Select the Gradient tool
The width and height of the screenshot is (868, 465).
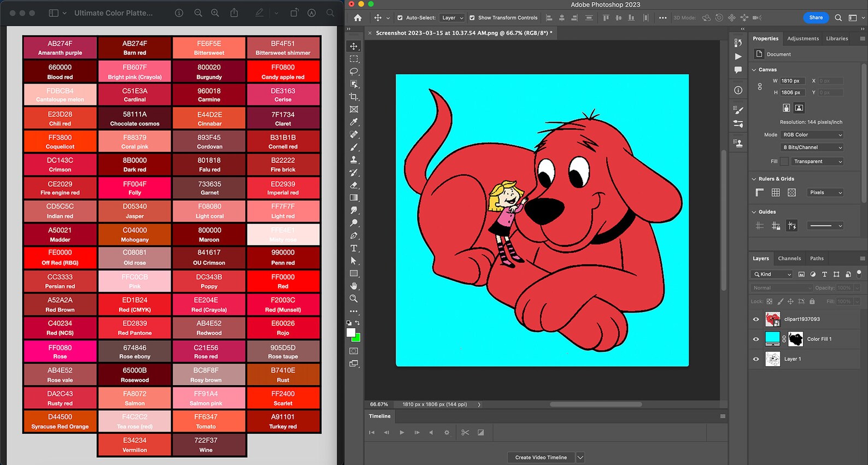354,198
